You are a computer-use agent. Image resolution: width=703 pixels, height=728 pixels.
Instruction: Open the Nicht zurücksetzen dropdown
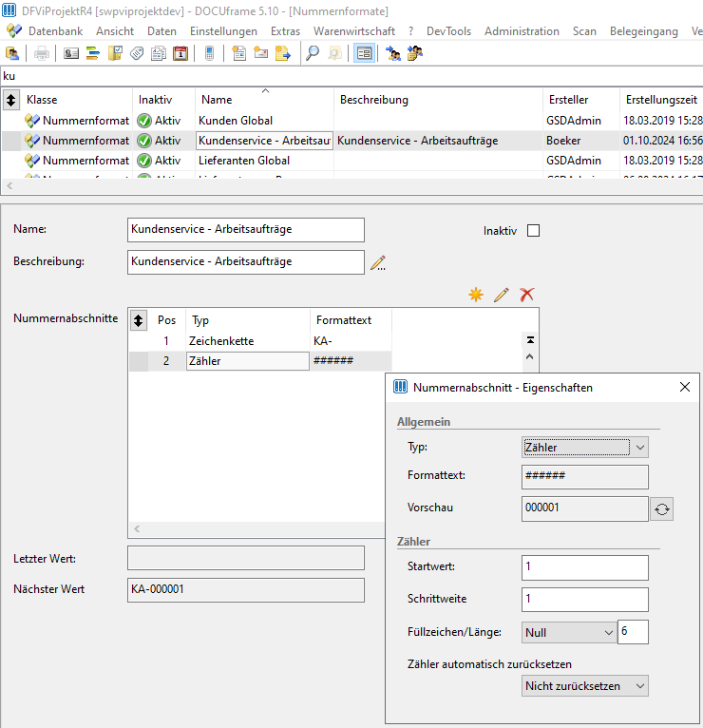pos(584,686)
